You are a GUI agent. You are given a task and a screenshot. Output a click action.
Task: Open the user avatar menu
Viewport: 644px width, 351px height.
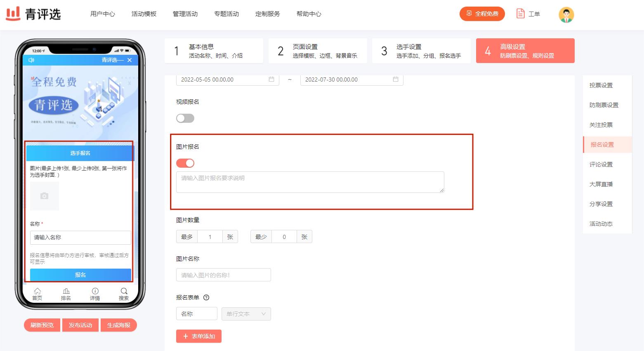tap(566, 14)
